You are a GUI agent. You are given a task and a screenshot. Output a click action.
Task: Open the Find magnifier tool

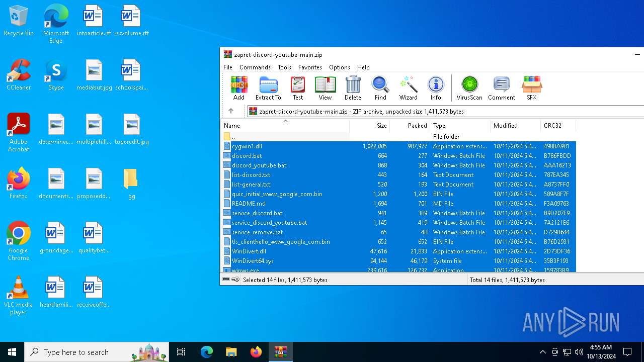coord(380,88)
